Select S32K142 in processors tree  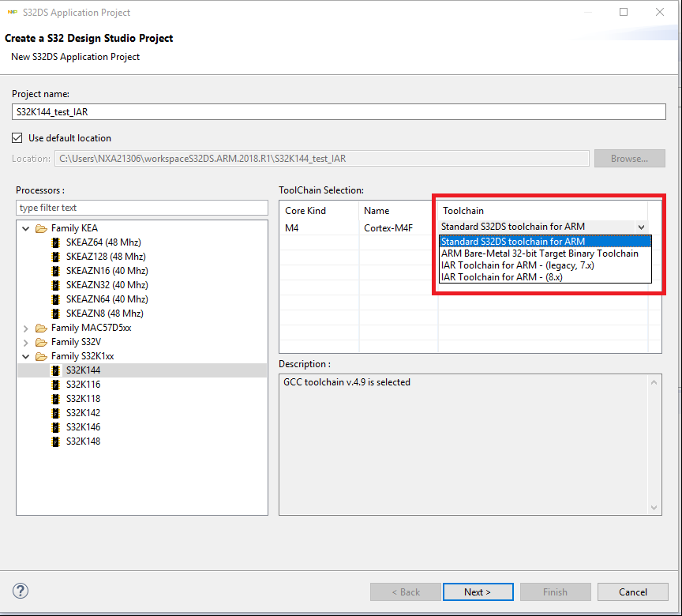click(83, 413)
